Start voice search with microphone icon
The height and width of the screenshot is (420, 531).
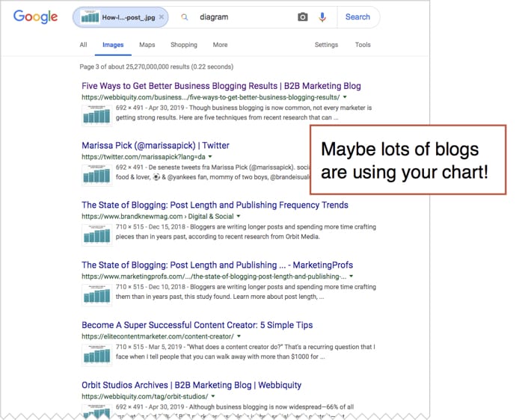coord(322,17)
